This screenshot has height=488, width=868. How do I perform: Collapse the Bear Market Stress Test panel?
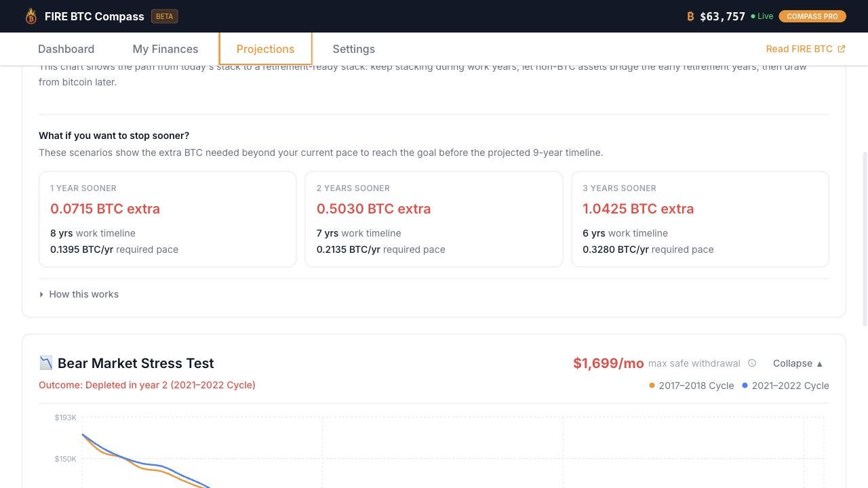click(798, 363)
